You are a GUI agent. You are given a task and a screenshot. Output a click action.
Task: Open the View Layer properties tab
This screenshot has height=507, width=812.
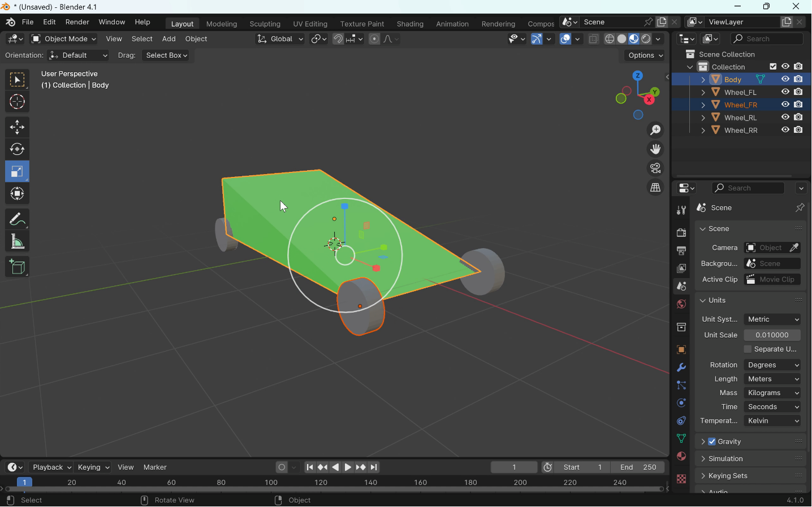[682, 269]
